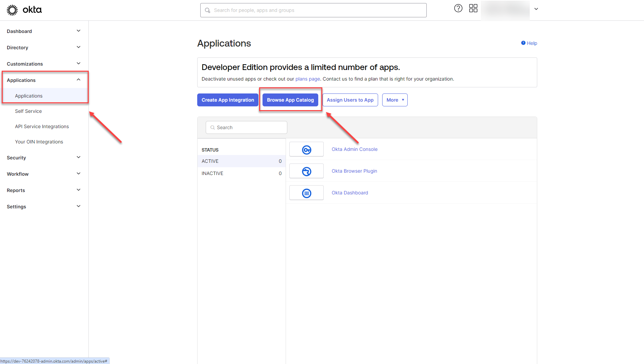This screenshot has height=364, width=644.
Task: Filter apps by ACTIVE status
Action: tap(241, 161)
